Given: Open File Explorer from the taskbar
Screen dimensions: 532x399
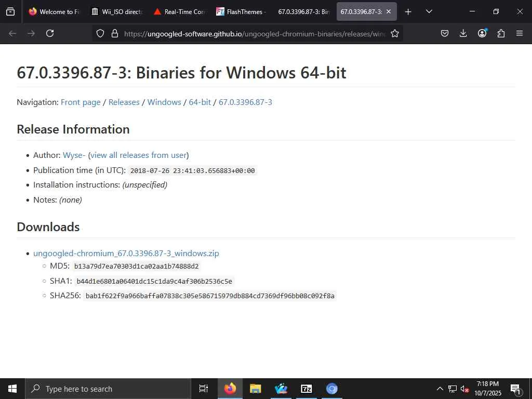Looking at the screenshot, I should coord(256,389).
